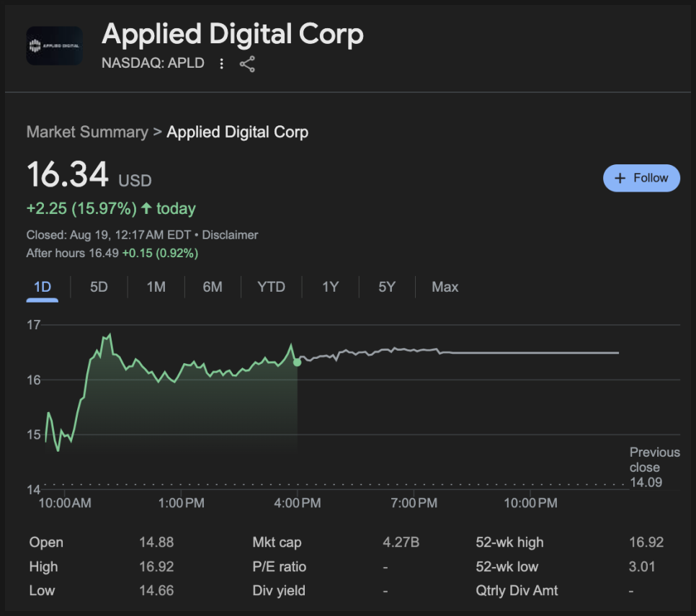Click the 16.34 current price
The height and width of the screenshot is (616, 696).
(67, 174)
